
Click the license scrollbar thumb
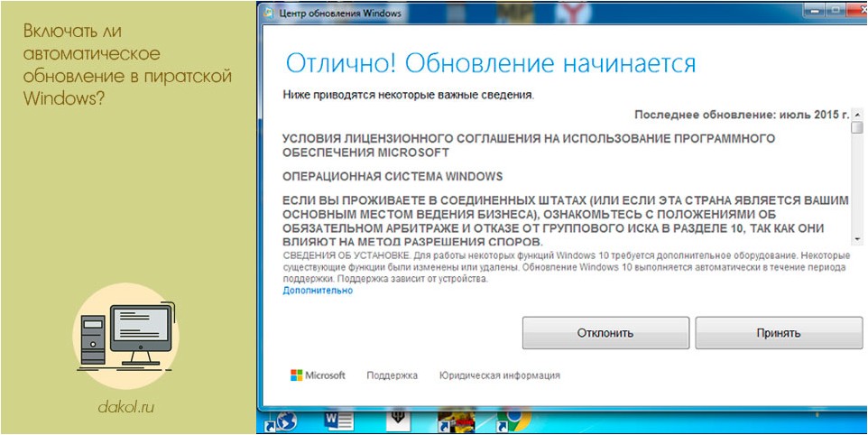coord(857,127)
